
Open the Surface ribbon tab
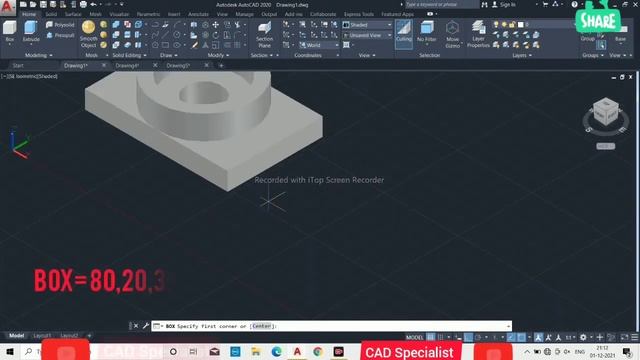click(73, 14)
